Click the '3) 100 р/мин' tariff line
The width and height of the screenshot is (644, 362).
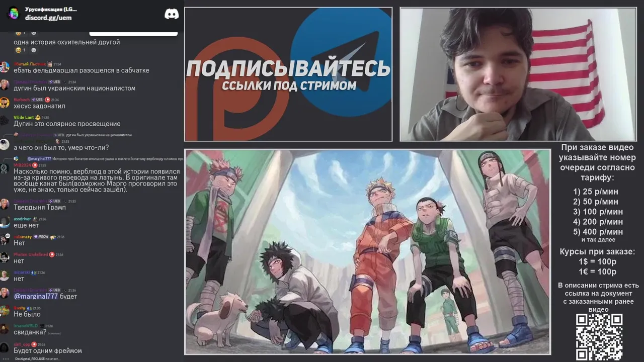598,212
